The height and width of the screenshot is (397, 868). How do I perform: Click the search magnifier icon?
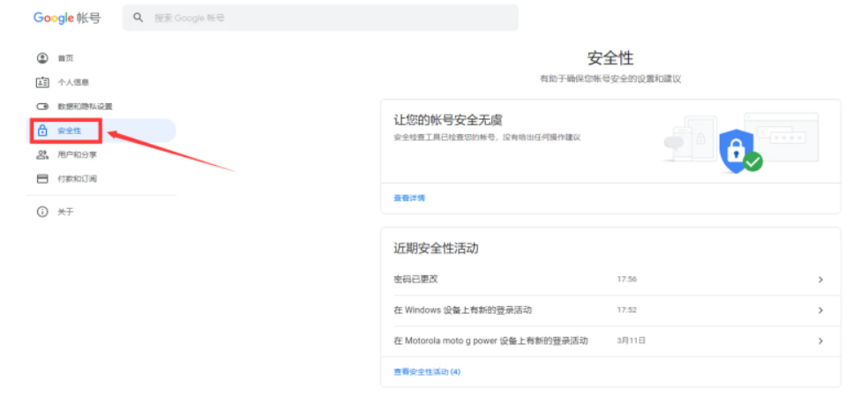click(x=138, y=18)
